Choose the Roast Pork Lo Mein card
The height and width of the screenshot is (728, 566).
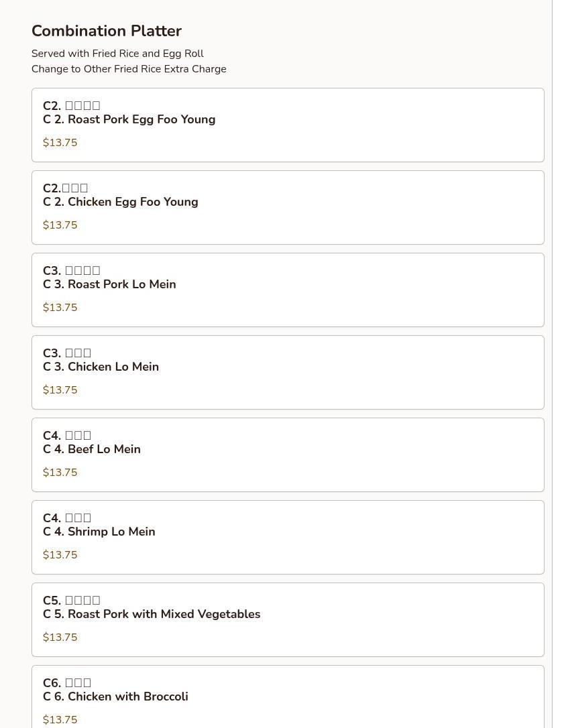pos(288,290)
